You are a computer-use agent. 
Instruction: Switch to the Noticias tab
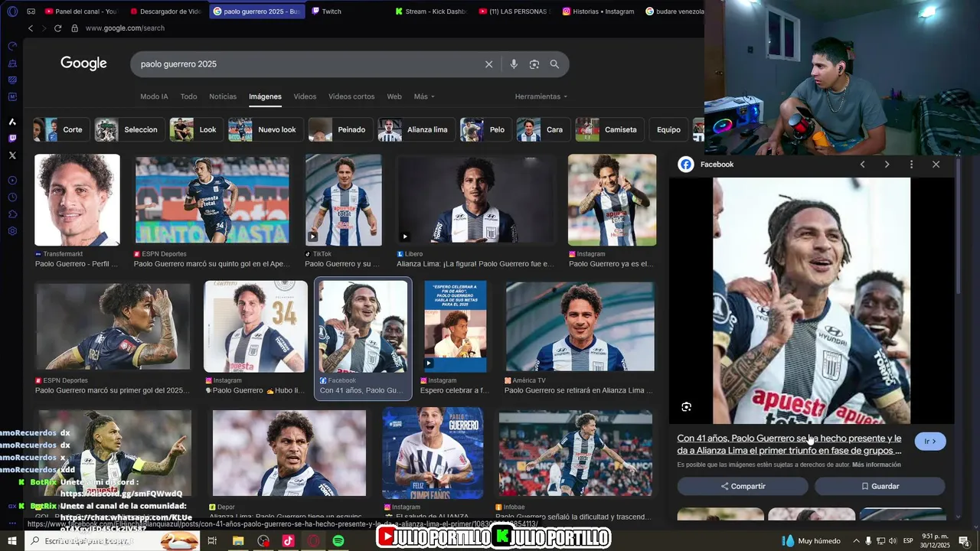click(223, 96)
